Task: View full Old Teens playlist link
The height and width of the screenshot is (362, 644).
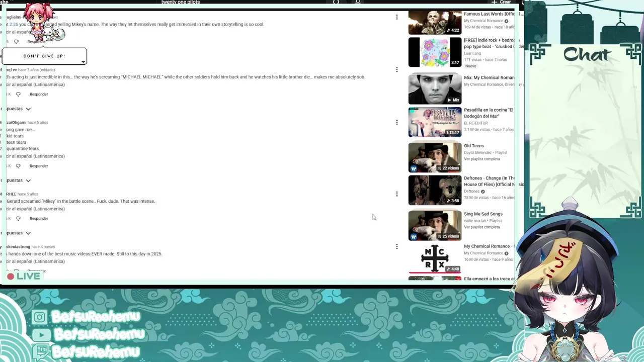Action: tap(482, 159)
